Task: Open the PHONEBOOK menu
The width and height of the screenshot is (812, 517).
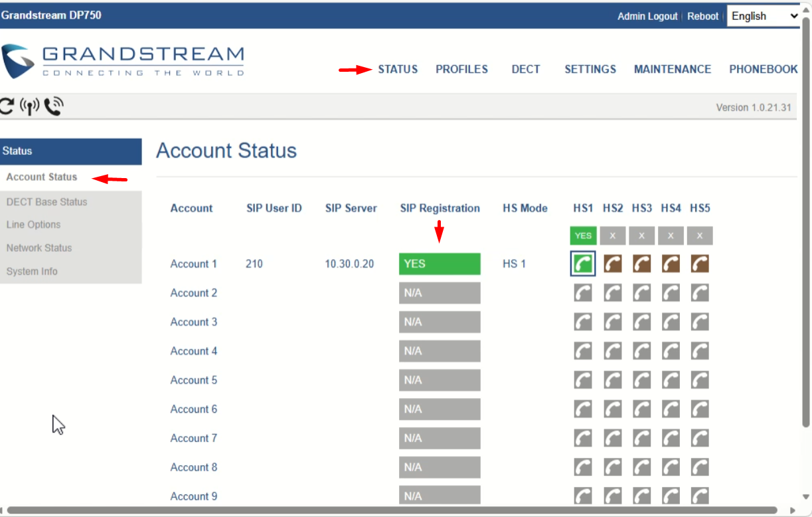Action: (764, 69)
